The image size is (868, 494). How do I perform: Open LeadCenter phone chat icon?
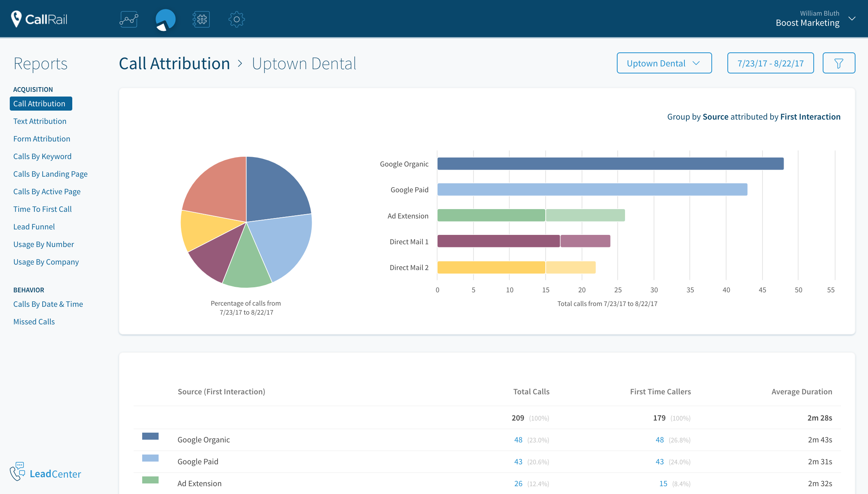18,471
